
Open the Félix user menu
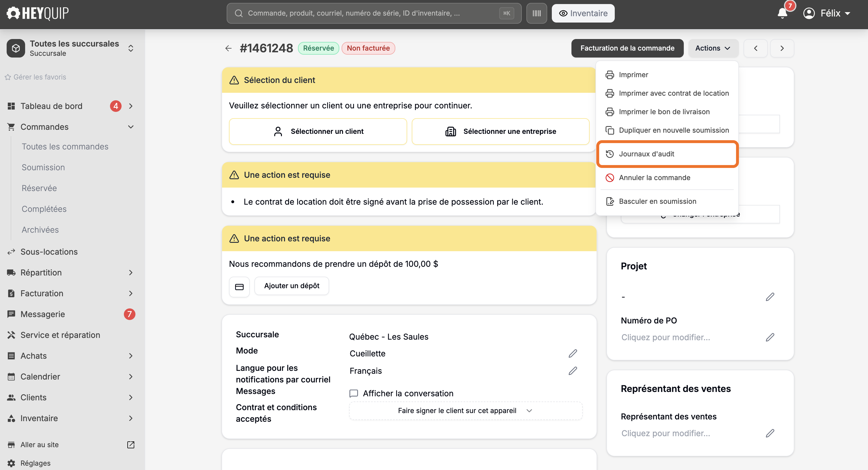[827, 13]
